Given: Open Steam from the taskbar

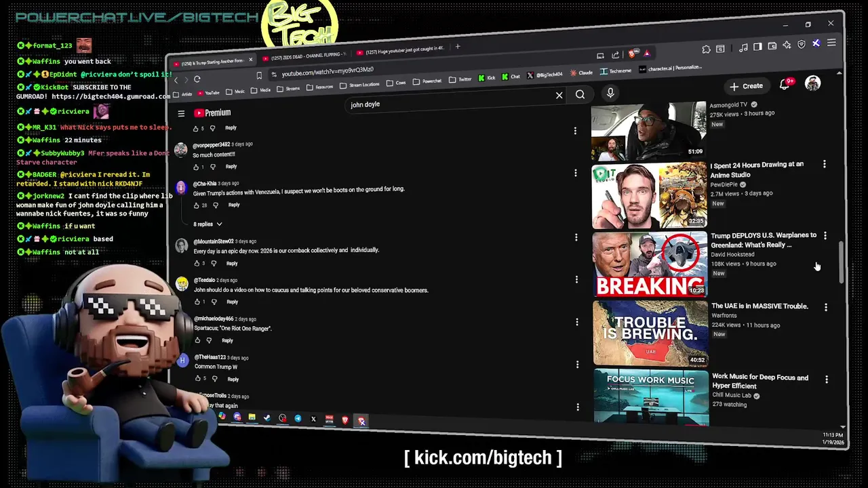Looking at the screenshot, I should (x=267, y=418).
